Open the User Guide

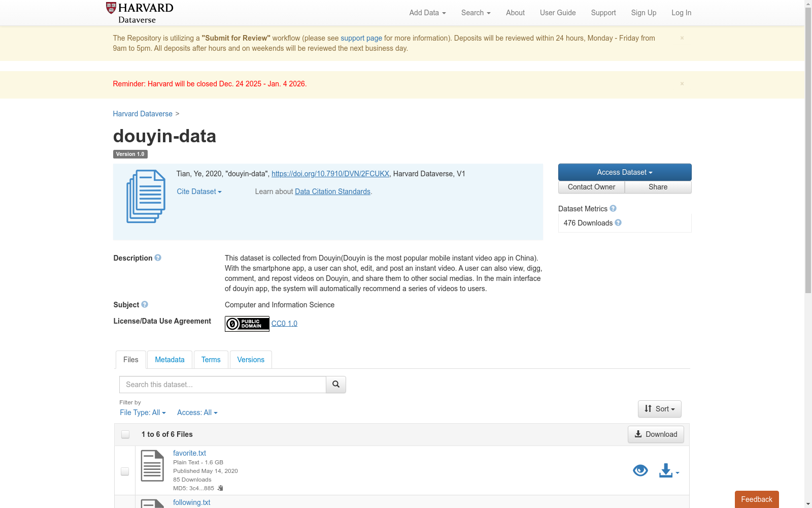[558, 13]
